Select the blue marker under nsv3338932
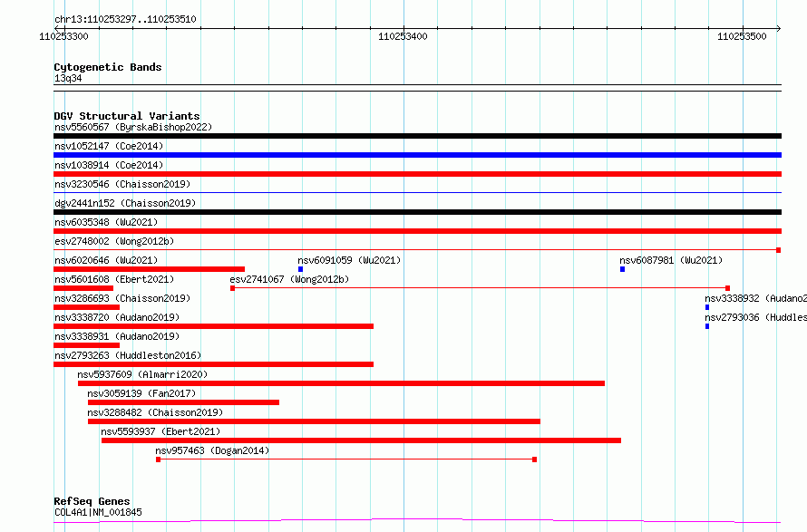 point(707,307)
